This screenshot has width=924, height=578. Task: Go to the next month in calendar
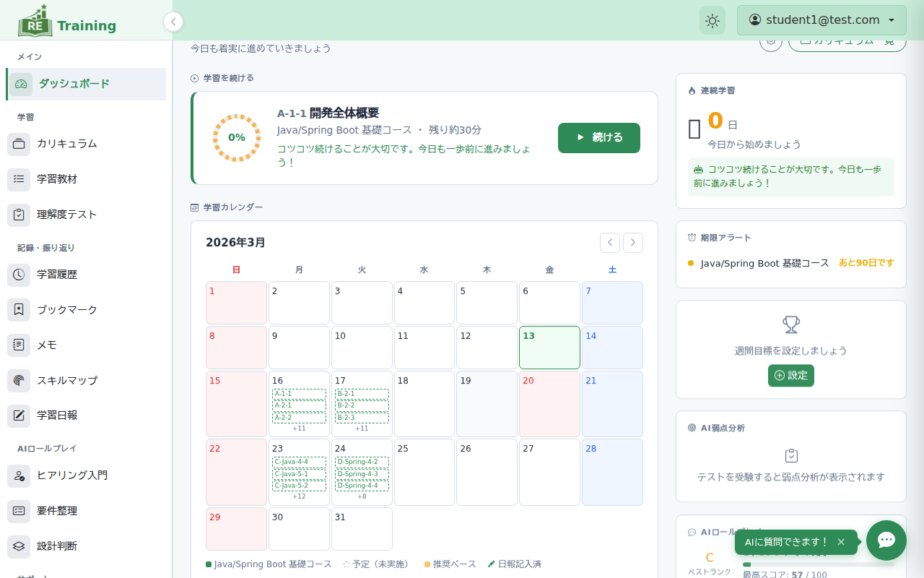[633, 243]
